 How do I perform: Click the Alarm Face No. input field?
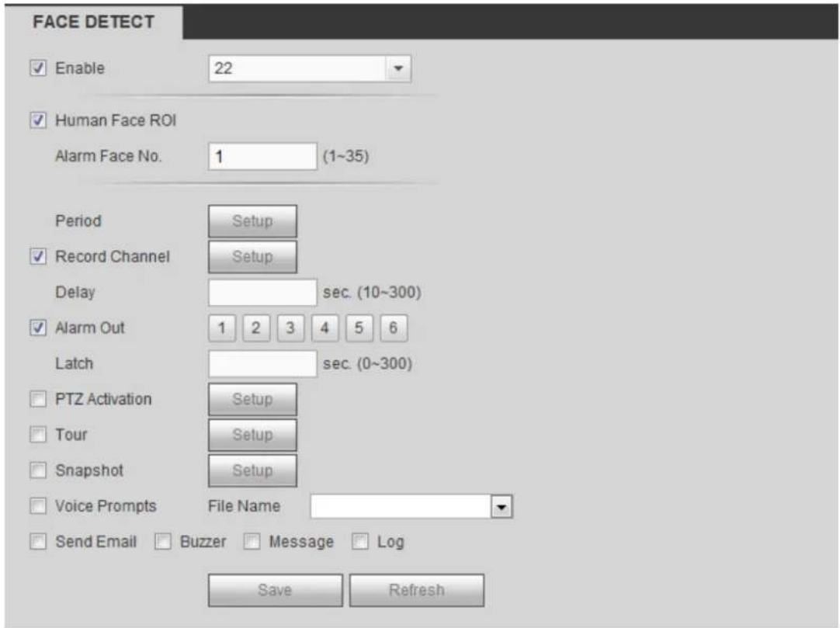click(x=262, y=157)
